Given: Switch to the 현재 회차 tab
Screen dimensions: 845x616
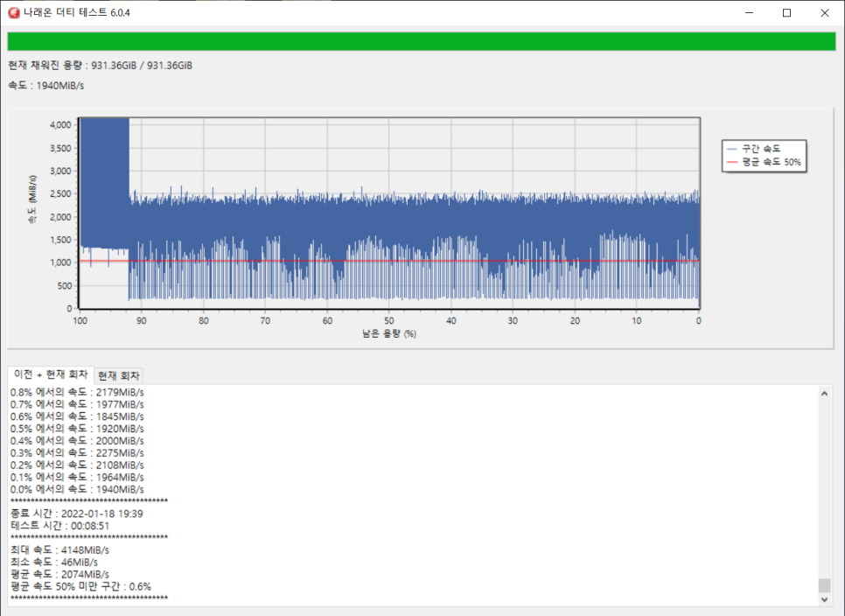Looking at the screenshot, I should point(119,375).
